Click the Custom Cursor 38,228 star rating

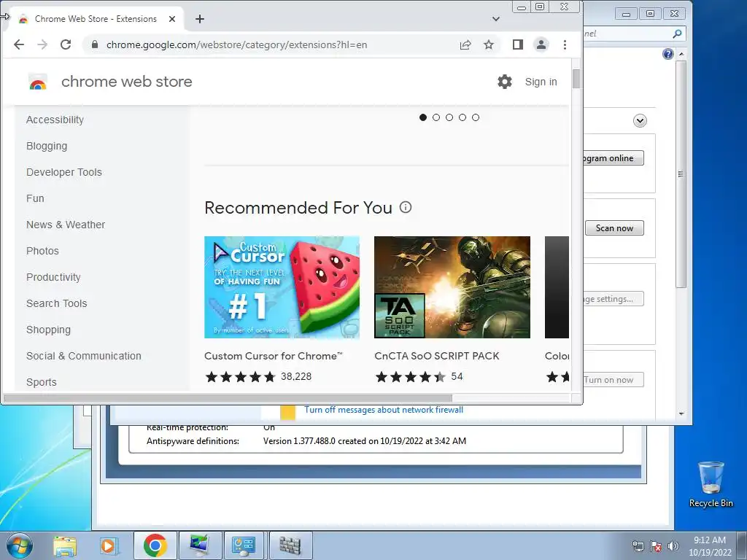(x=258, y=377)
